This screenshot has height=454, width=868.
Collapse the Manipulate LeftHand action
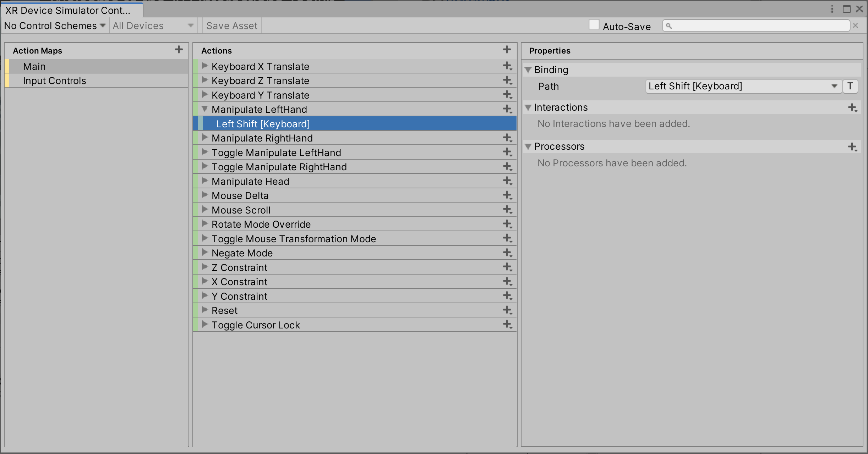(205, 109)
